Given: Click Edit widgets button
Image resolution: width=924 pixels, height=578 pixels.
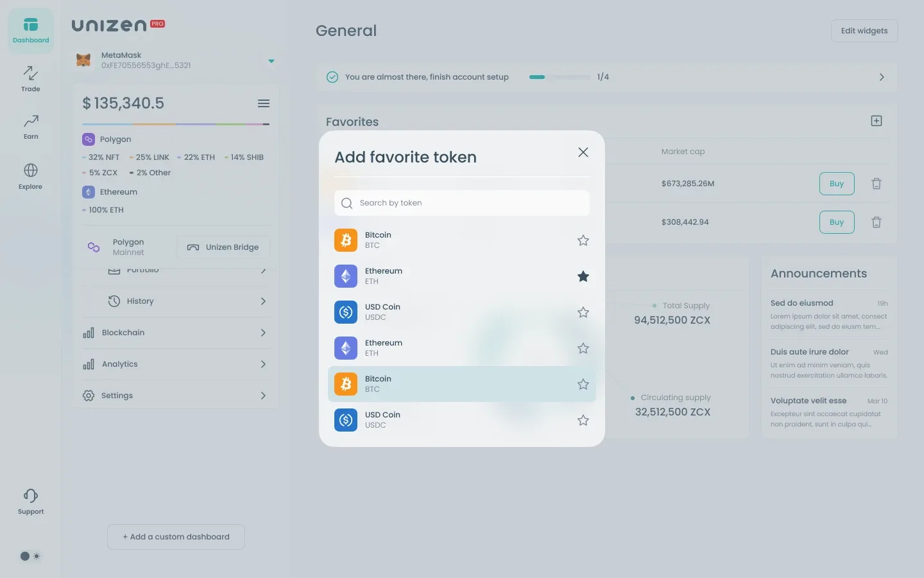Looking at the screenshot, I should 864,31.
